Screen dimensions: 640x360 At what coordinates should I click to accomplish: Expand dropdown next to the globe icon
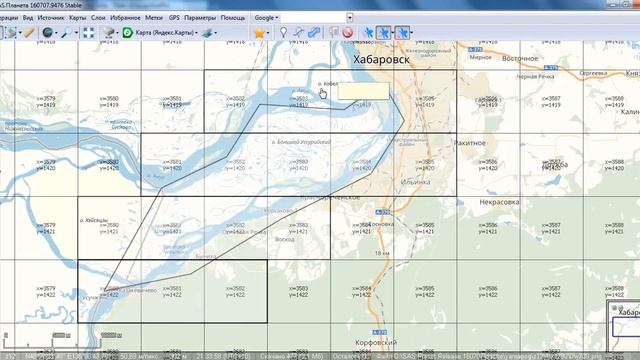click(56, 33)
